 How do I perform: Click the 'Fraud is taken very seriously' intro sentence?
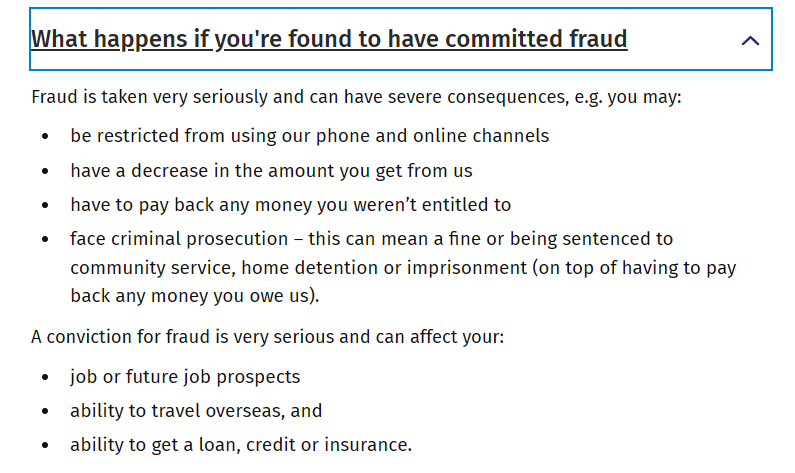[356, 97]
